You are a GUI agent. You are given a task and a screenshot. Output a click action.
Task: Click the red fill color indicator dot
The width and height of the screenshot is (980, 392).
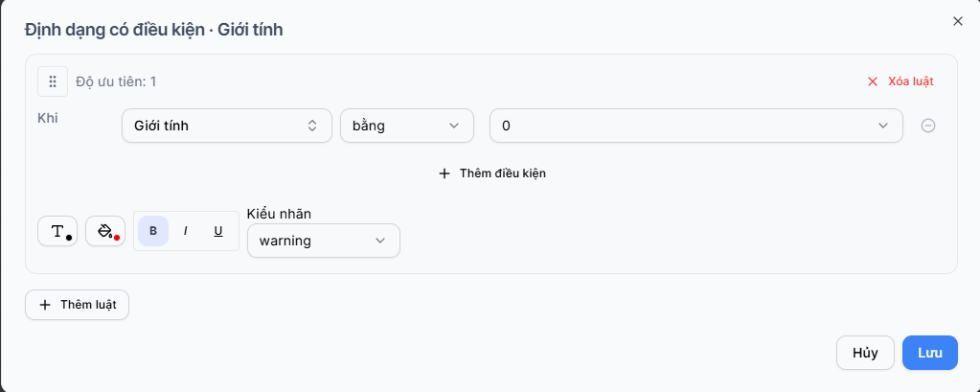click(x=117, y=238)
